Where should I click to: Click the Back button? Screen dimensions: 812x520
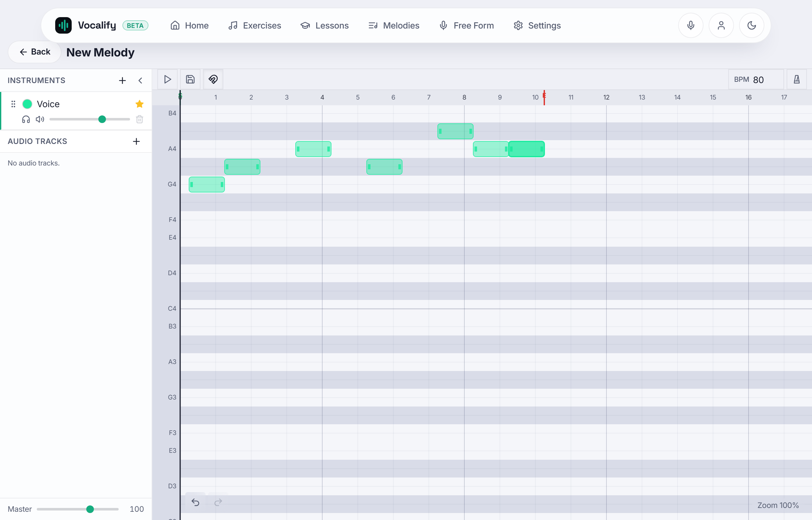tap(35, 52)
